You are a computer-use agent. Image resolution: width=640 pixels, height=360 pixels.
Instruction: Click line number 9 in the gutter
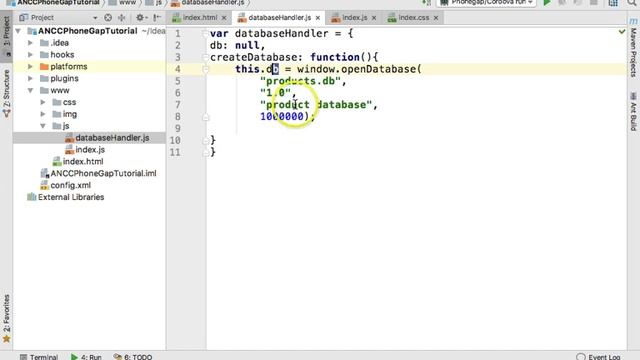coord(177,129)
